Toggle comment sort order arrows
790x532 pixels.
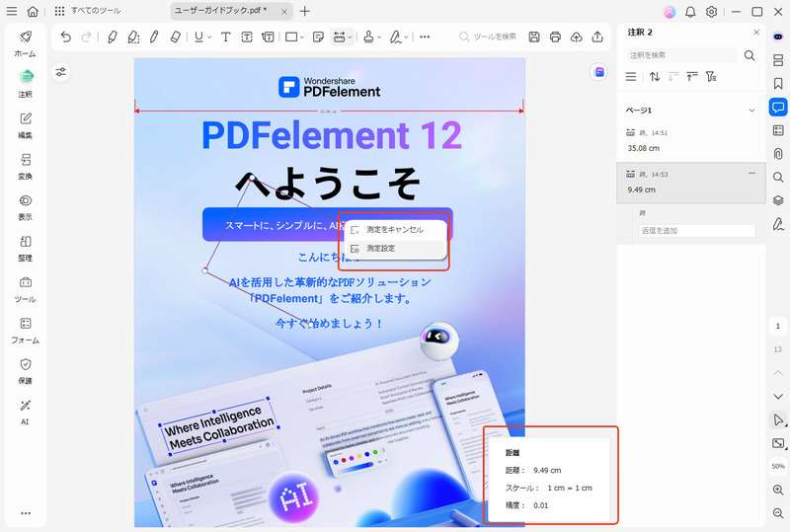[654, 77]
